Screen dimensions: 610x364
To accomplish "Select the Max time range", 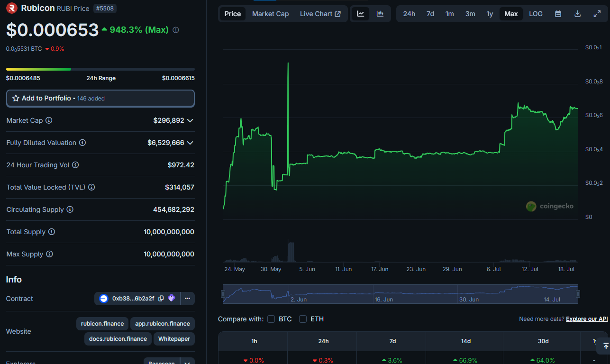I will 511,14.
